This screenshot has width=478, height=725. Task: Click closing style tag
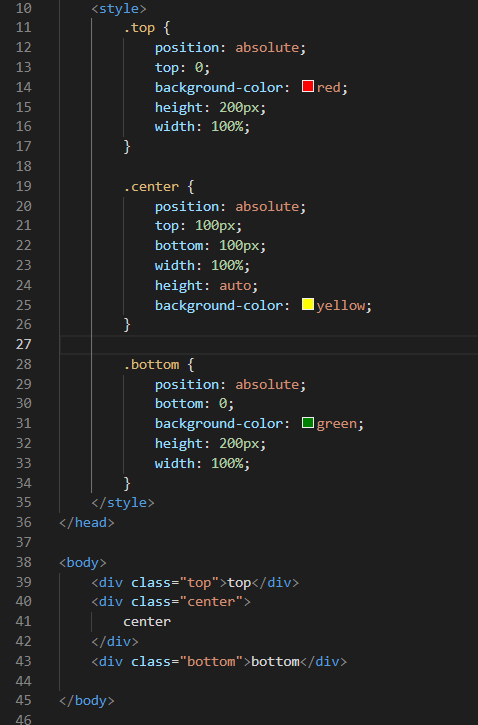(123, 503)
